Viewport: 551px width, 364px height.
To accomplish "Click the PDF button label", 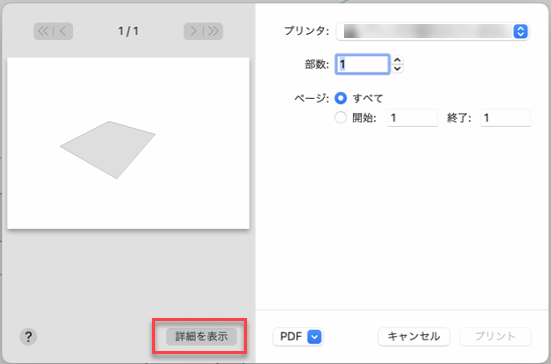I will (291, 337).
